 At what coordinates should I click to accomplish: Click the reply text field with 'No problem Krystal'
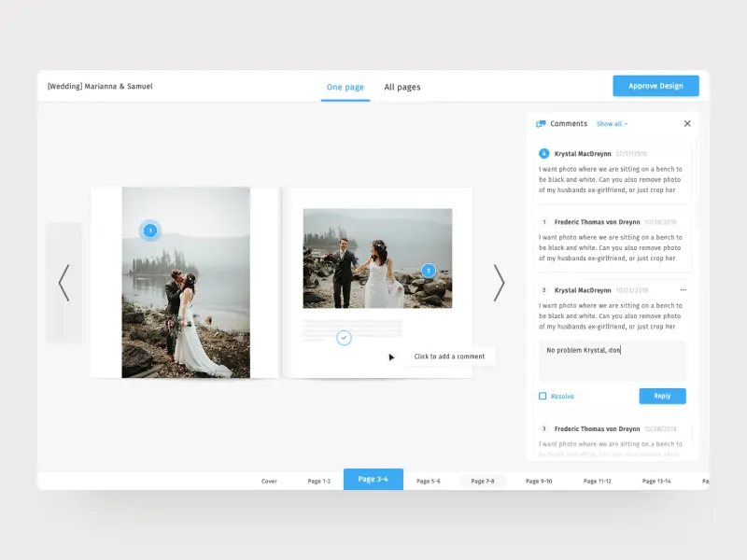click(x=613, y=361)
